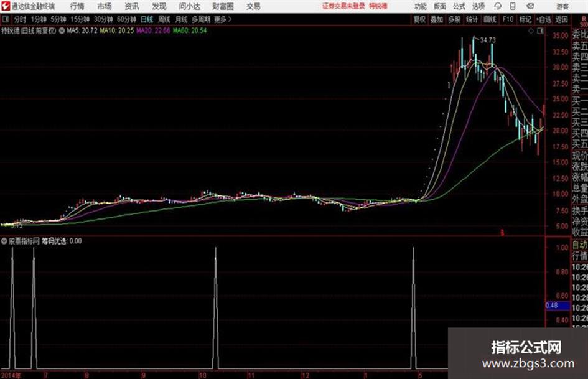Open the 版面 menu

click(x=439, y=6)
